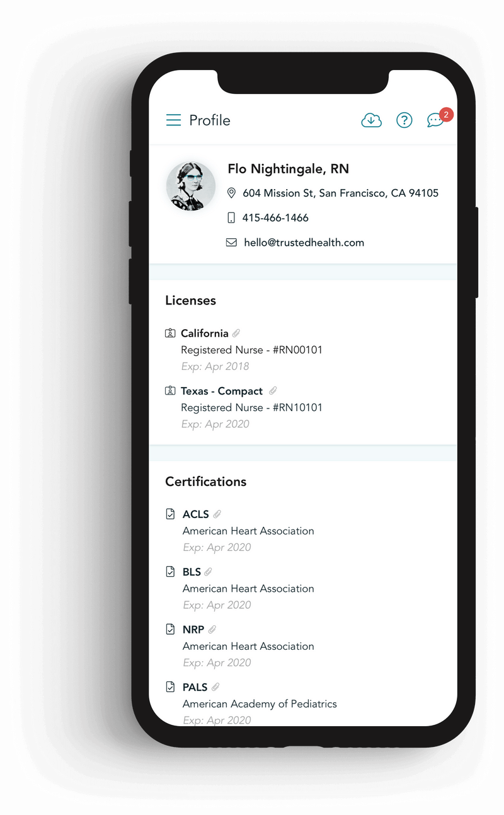Screen dimensions: 504x815
Task: Open the hamburger navigation menu
Action: point(173,120)
